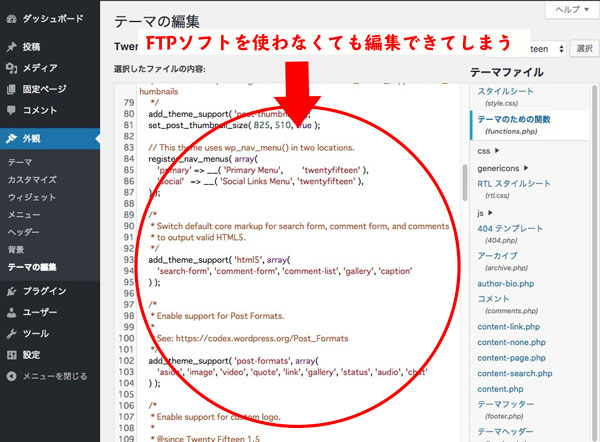Click the コメント speech bubble icon

pyautogui.click(x=11, y=110)
